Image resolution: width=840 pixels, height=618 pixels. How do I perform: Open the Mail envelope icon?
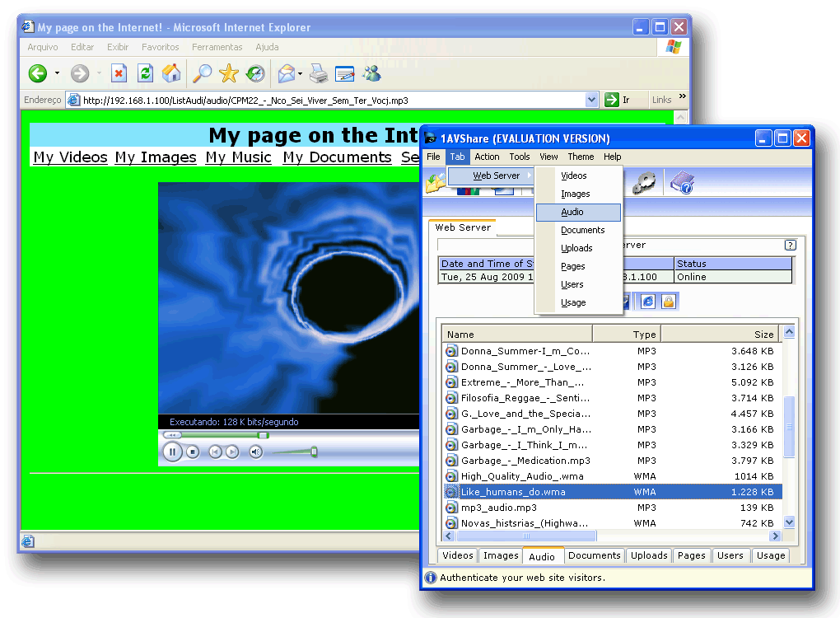click(x=287, y=73)
